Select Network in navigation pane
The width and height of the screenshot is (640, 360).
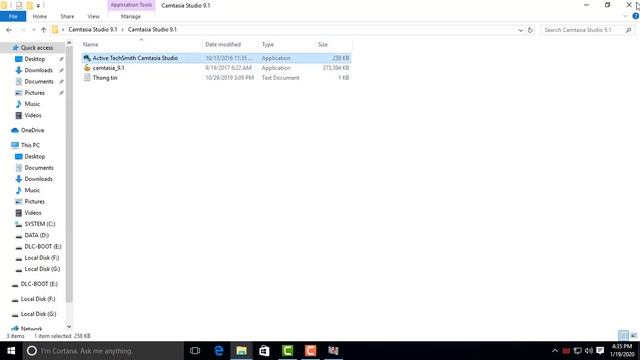coord(31,329)
